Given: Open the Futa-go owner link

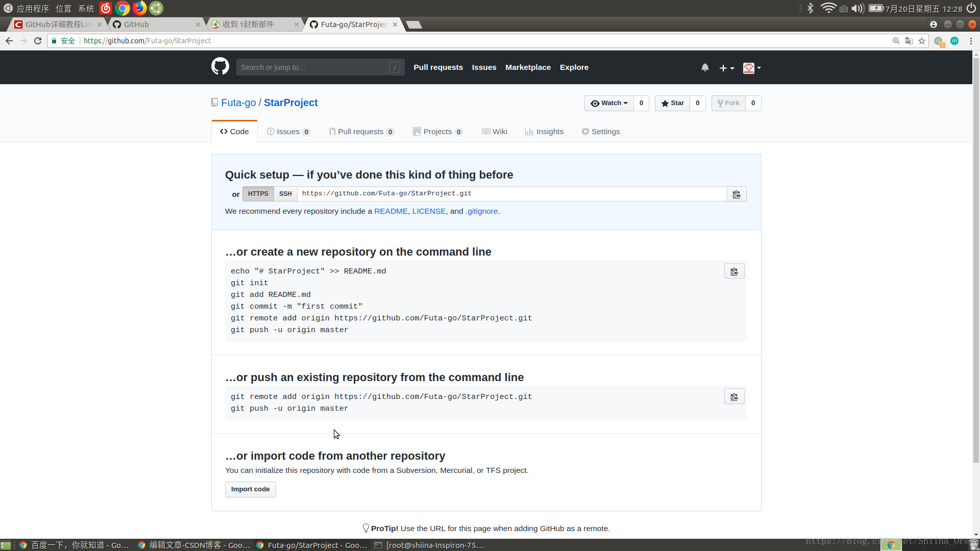Looking at the screenshot, I should click(x=238, y=103).
